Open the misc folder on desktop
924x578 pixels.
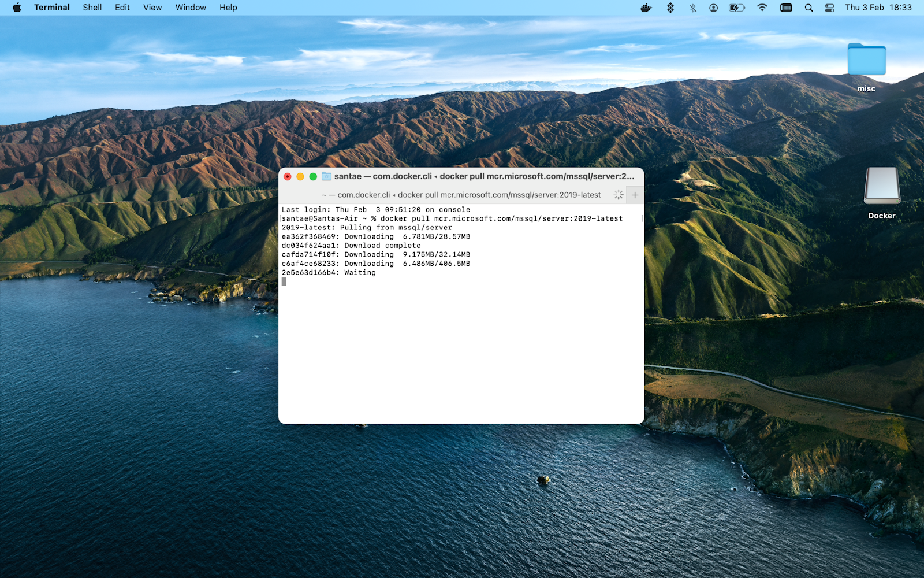click(866, 60)
